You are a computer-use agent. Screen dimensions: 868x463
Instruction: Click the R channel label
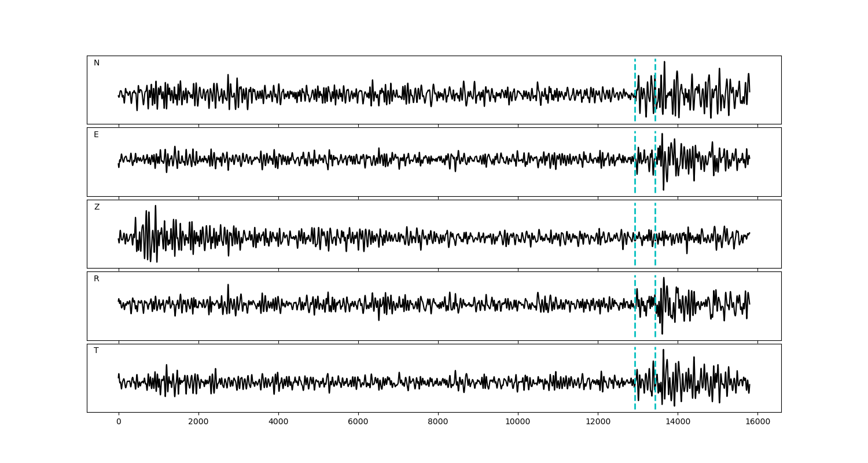point(97,279)
